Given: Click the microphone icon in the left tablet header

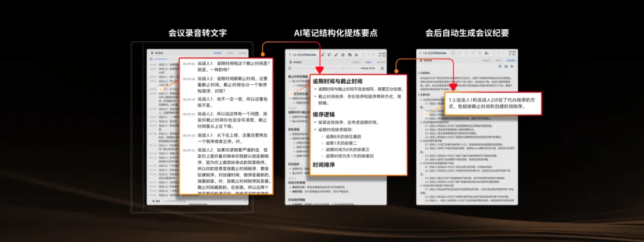Looking at the screenshot, I should tap(153, 53).
